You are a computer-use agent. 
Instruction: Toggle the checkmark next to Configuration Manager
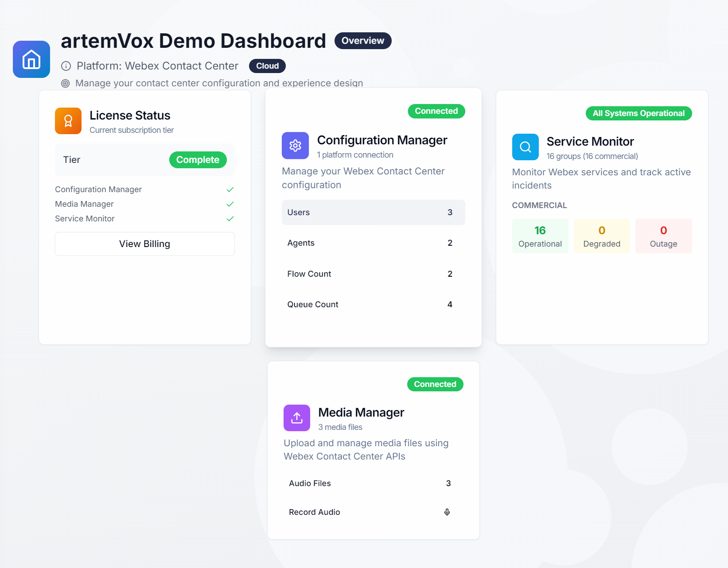[x=230, y=189]
